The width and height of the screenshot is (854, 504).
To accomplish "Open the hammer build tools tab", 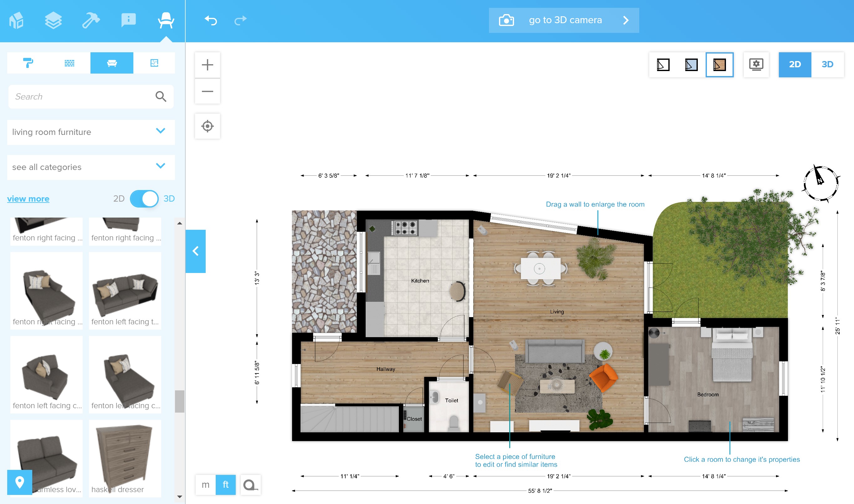I will point(91,20).
